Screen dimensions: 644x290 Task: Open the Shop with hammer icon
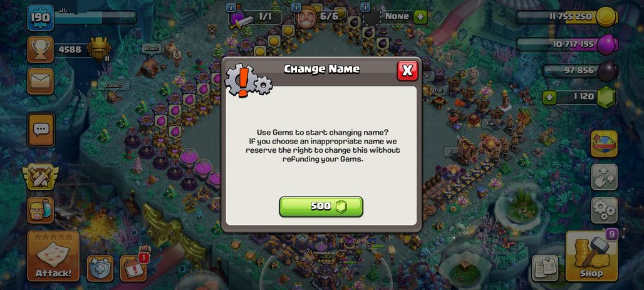pos(591,256)
